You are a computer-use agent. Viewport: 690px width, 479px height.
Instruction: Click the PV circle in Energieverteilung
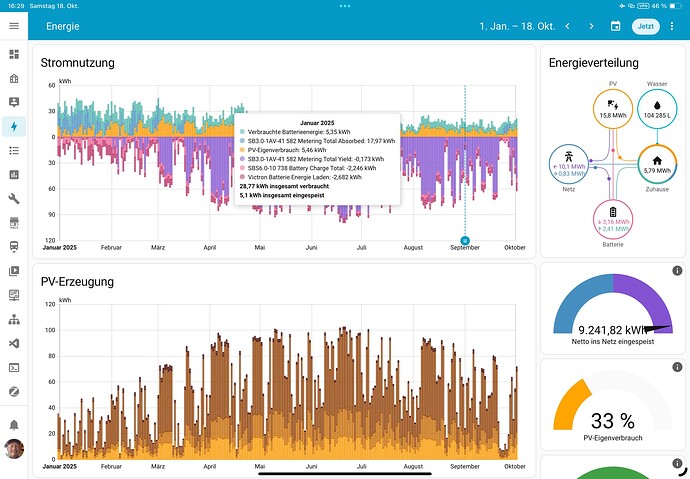click(x=613, y=109)
